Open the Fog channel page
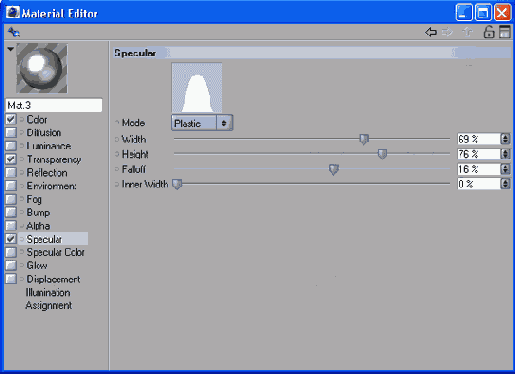 pos(34,199)
